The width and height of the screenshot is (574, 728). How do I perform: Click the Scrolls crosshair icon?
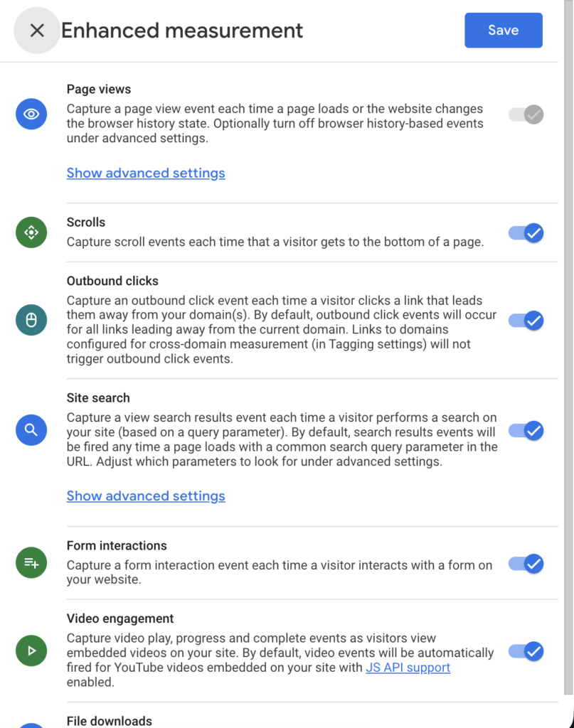(x=31, y=232)
